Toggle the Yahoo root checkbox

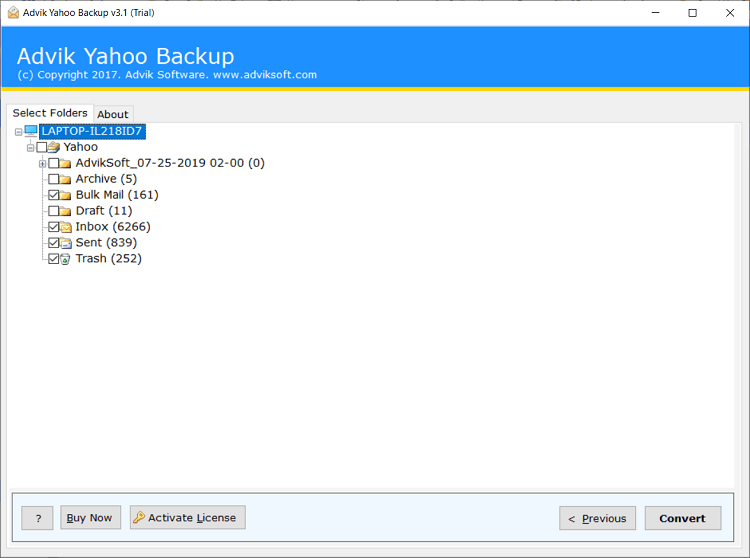42,147
